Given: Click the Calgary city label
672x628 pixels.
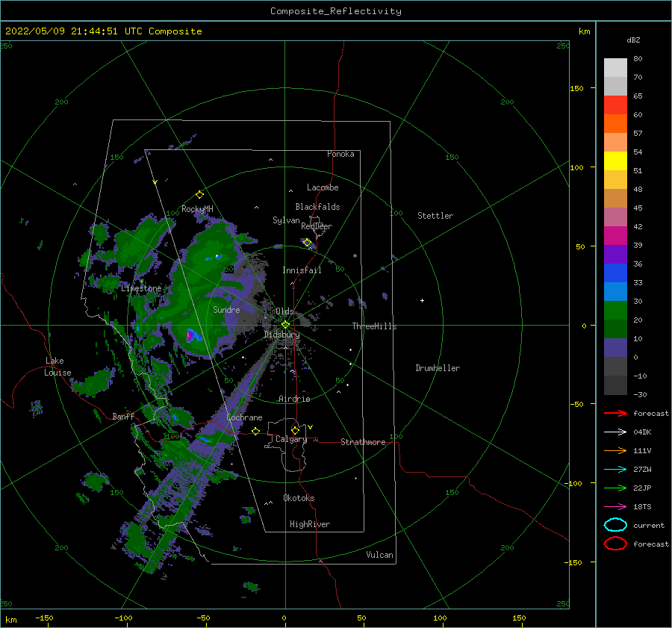Looking at the screenshot, I should (291, 439).
